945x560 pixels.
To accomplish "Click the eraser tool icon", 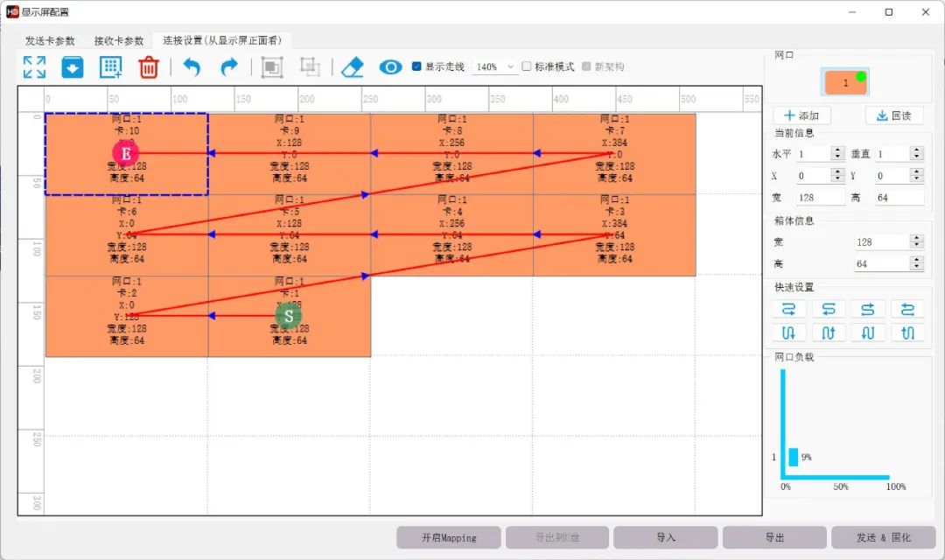I will (x=353, y=66).
